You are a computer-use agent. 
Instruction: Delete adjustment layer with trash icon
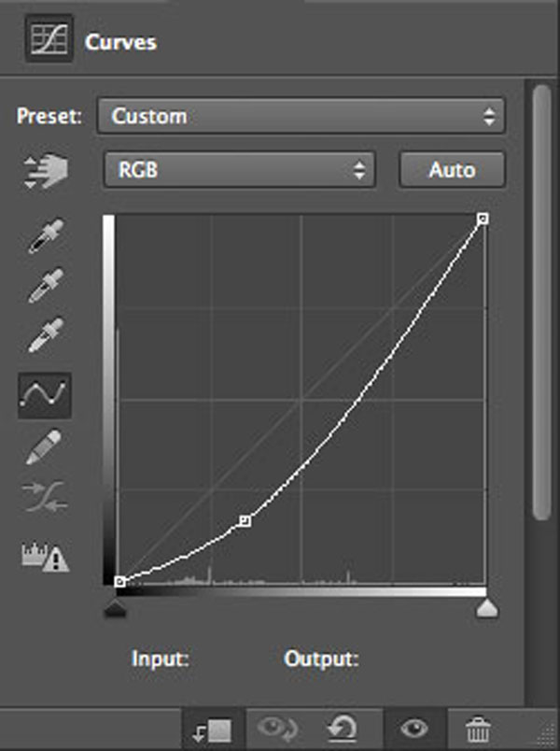(478, 729)
